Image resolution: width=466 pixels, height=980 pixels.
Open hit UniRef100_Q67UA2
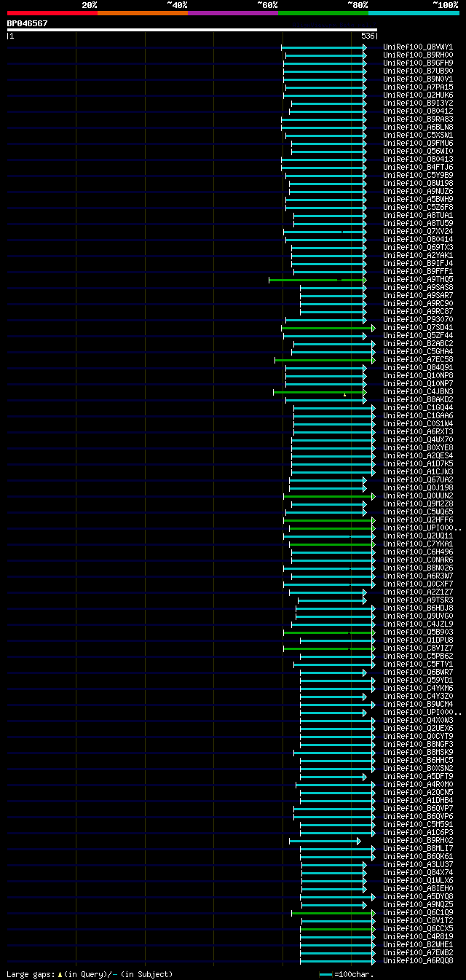coord(418,479)
